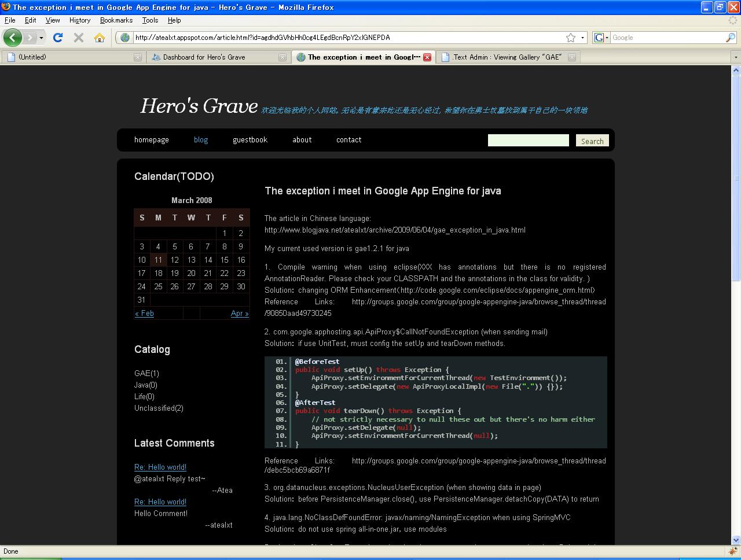Open the Google search engine selector

[601, 38]
